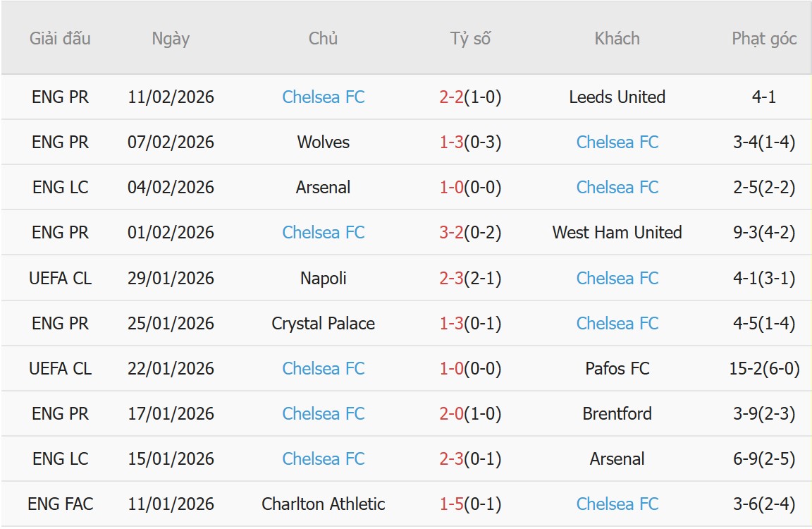Click the 15-2 corner count for Pafos match

click(x=747, y=369)
